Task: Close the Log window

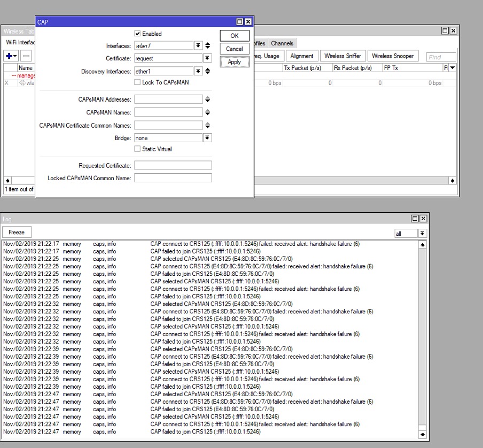Action: (x=423, y=219)
